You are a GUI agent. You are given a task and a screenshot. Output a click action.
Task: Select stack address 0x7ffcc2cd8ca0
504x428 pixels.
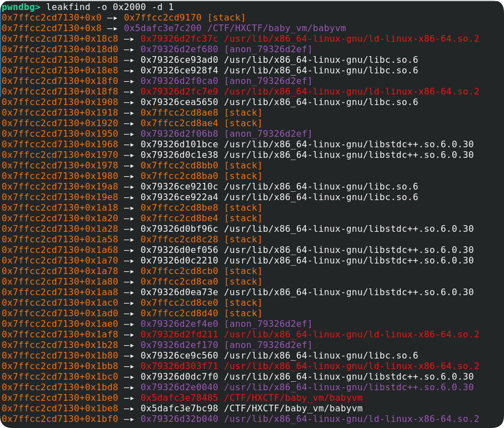click(x=179, y=281)
